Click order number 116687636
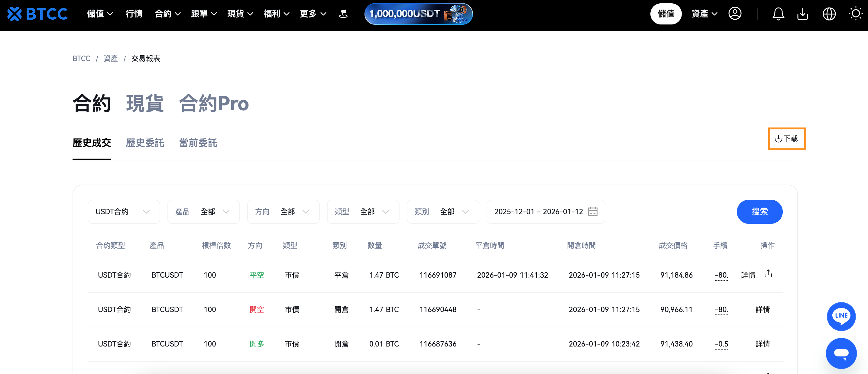This screenshot has width=868, height=374. (x=438, y=344)
